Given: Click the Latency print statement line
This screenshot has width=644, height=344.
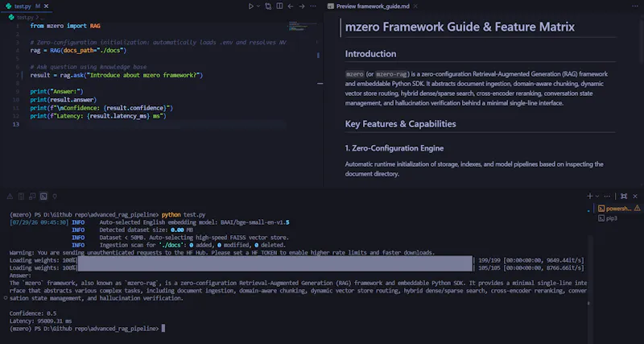Looking at the screenshot, I should click(x=97, y=116).
